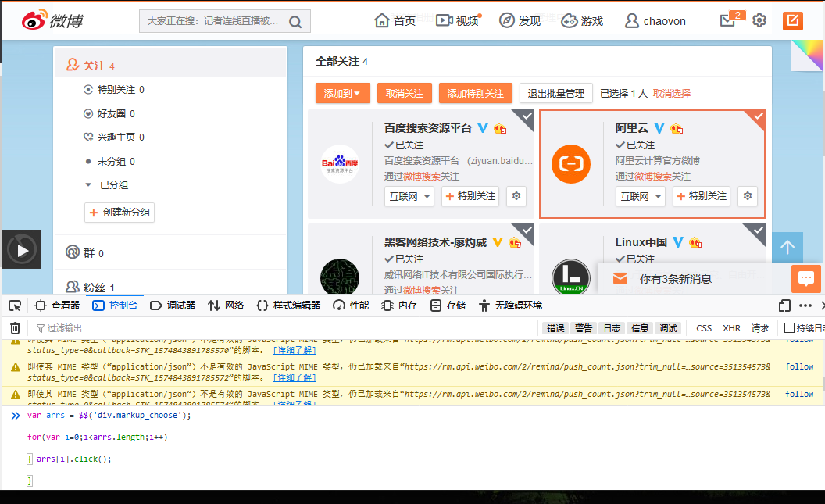The image size is (825, 504).
Task: Toggle responsive design mode icon
Action: point(784,306)
